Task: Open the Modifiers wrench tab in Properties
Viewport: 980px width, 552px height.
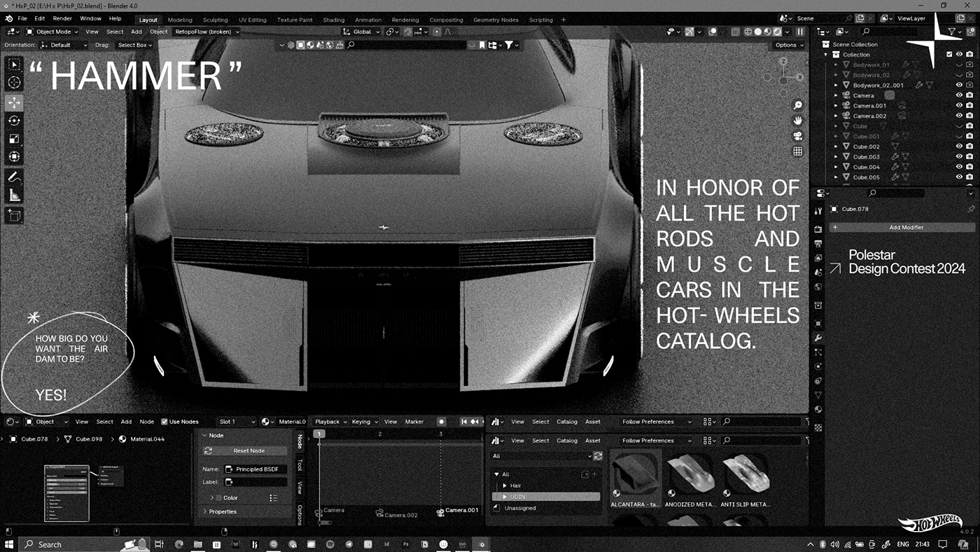Action: [x=818, y=338]
